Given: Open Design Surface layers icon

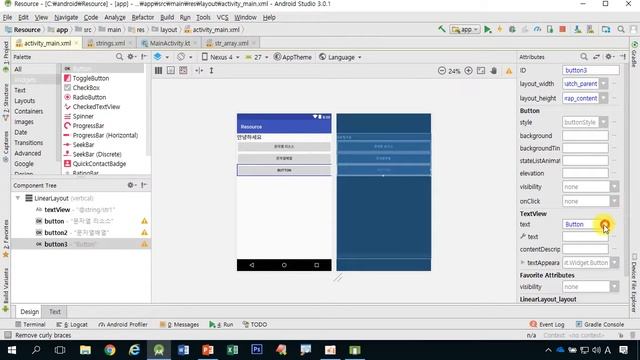Looking at the screenshot, I should coord(158,57).
